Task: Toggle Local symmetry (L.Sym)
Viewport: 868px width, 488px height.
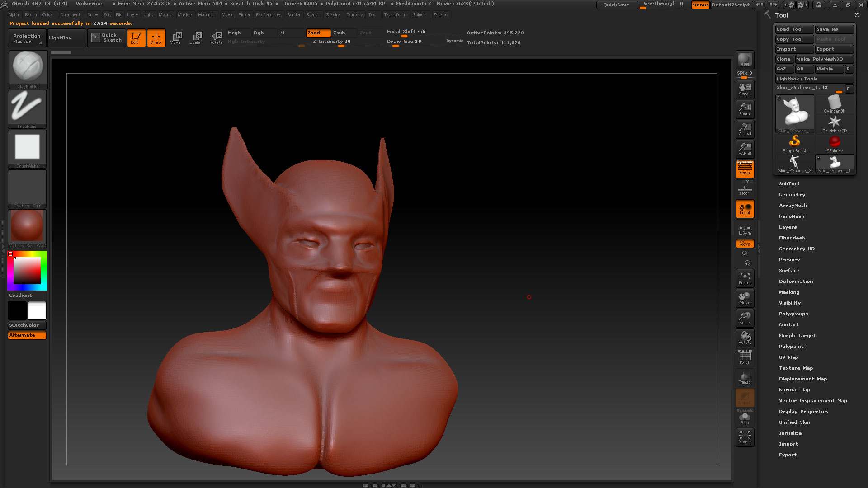Action: pos(745,230)
